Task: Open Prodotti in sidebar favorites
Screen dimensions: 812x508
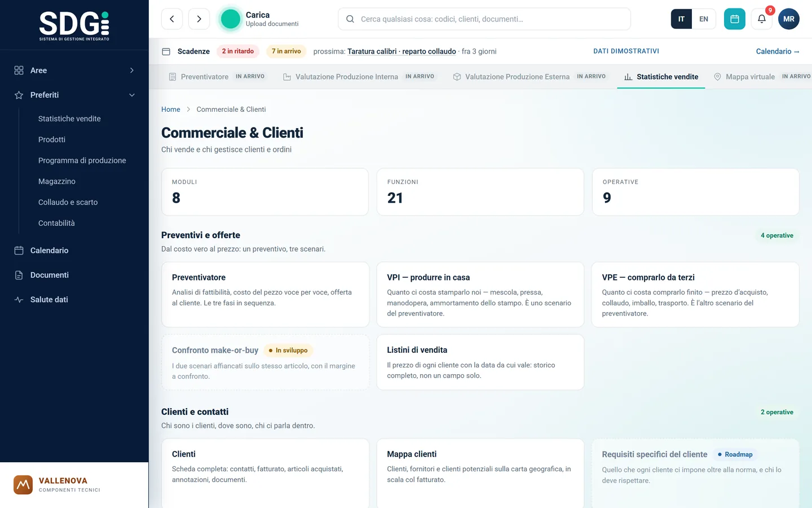Action: (52, 140)
